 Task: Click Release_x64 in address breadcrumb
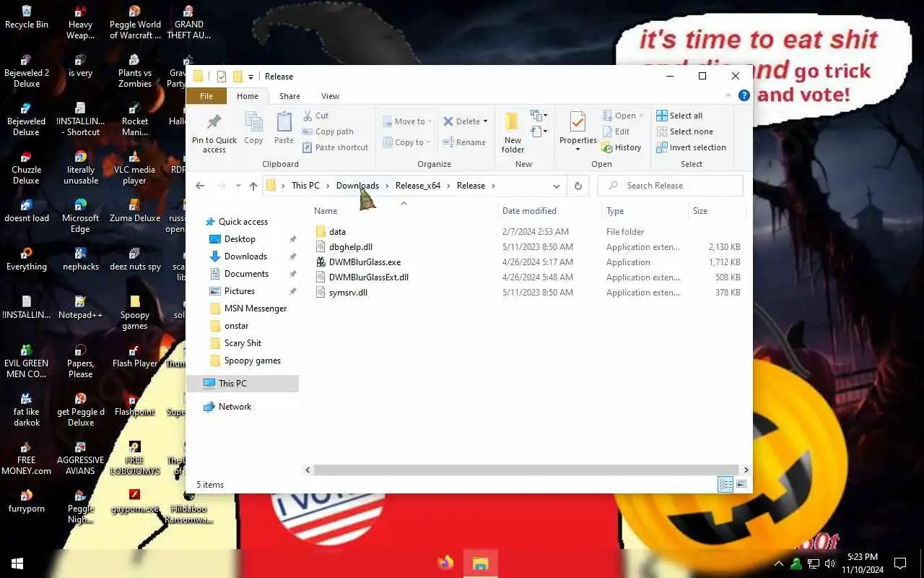(418, 186)
